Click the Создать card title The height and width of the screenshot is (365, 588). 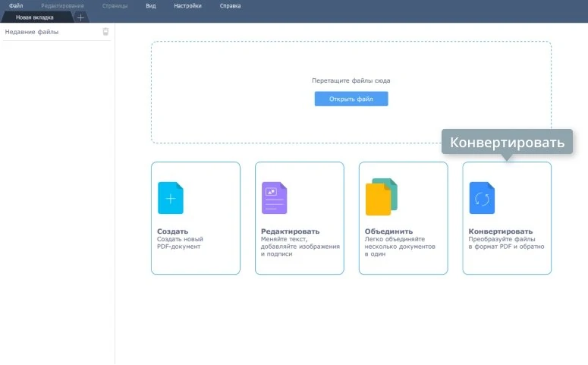pos(172,231)
